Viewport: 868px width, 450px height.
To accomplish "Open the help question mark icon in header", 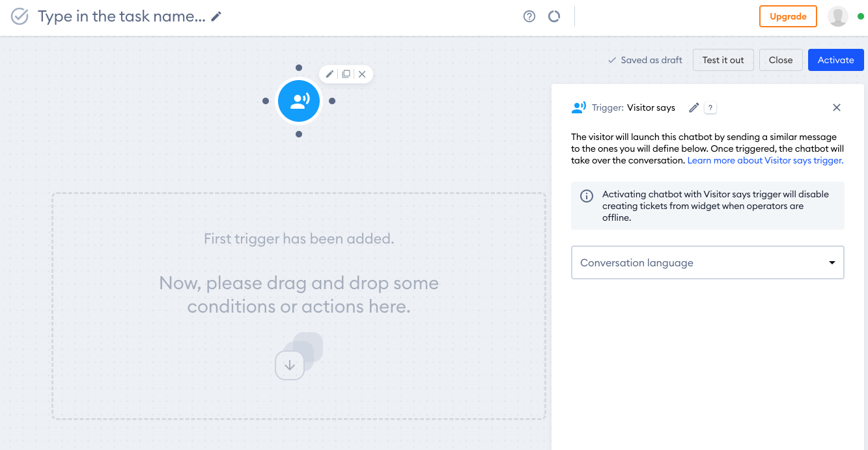I will pos(529,17).
